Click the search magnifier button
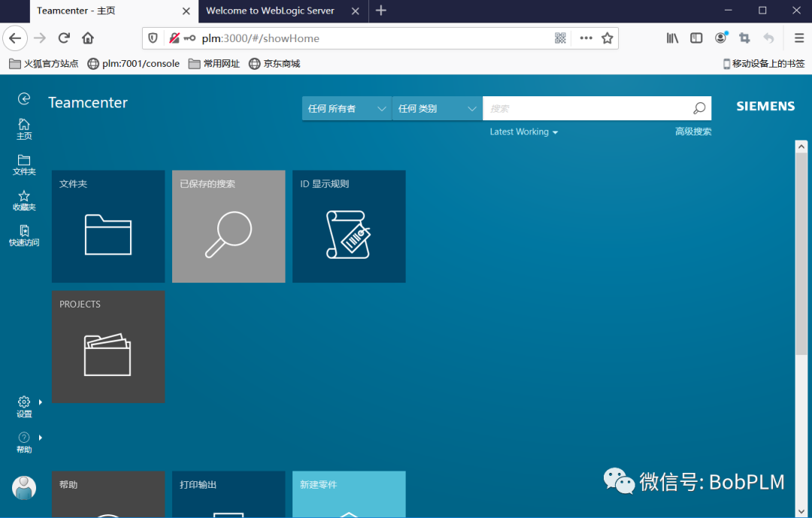 (699, 108)
